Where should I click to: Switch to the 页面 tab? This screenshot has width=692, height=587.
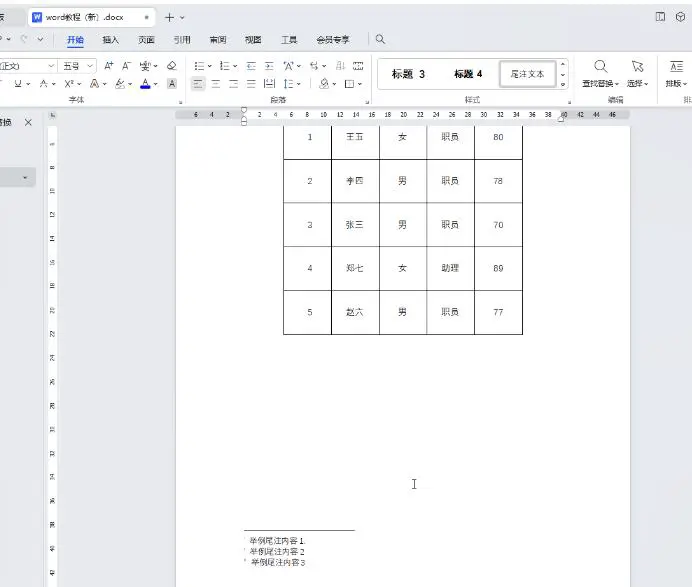click(x=147, y=40)
